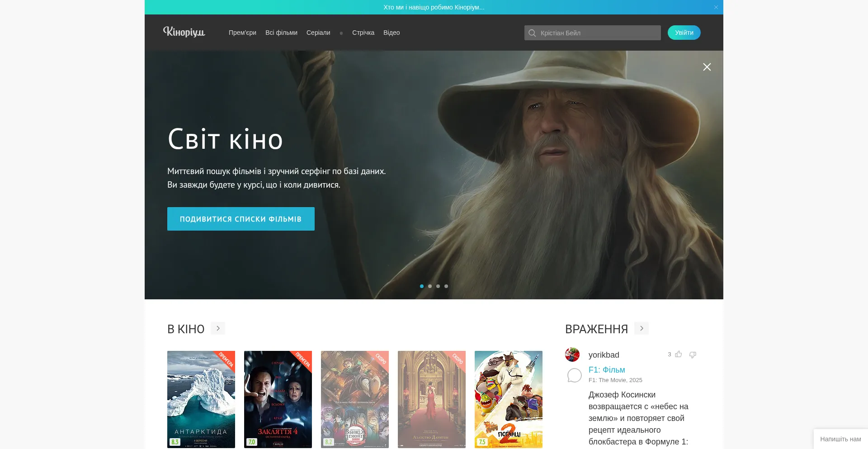The height and width of the screenshot is (449, 868).
Task: Click the dot between Серіали and Стрічка
Action: [x=341, y=33]
